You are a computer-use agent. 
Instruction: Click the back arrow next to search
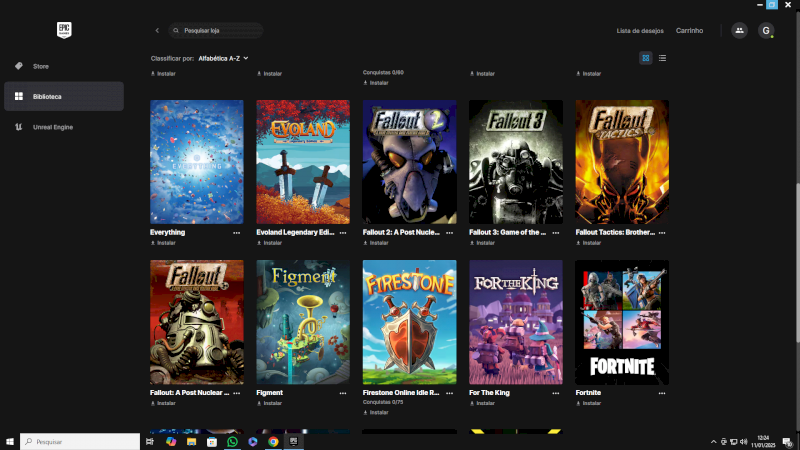[157, 31]
